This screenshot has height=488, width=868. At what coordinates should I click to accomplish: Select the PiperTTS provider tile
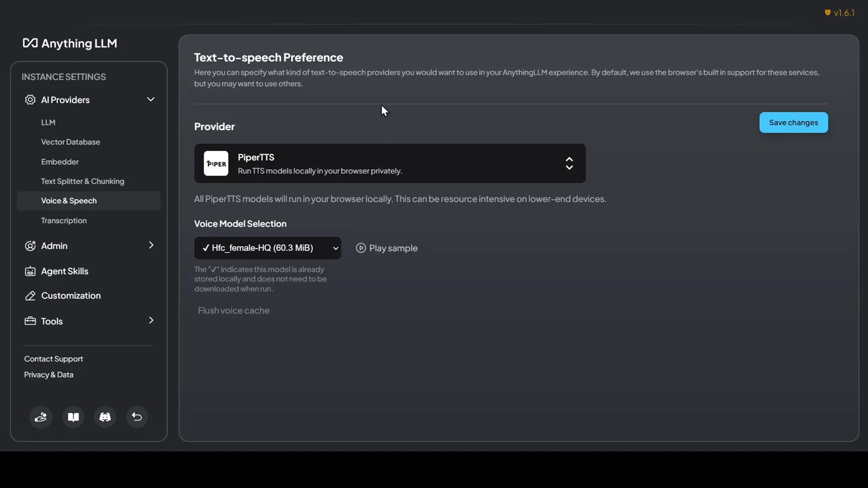pyautogui.click(x=390, y=163)
